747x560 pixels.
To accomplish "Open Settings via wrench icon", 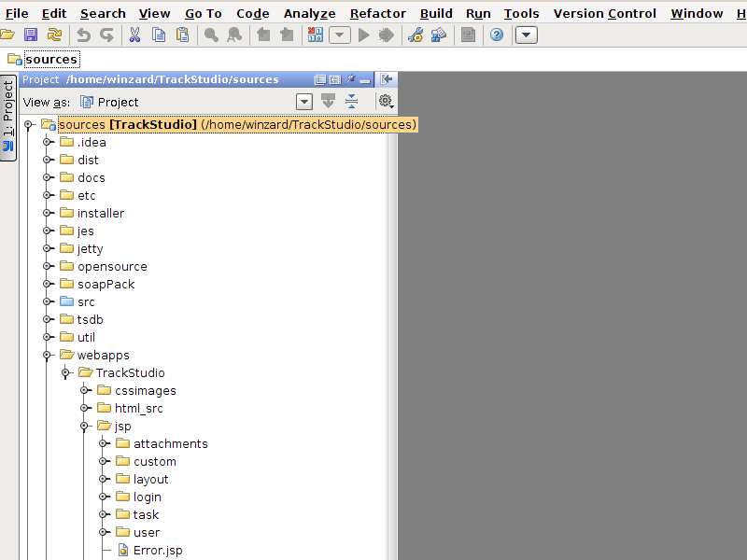I will click(416, 35).
